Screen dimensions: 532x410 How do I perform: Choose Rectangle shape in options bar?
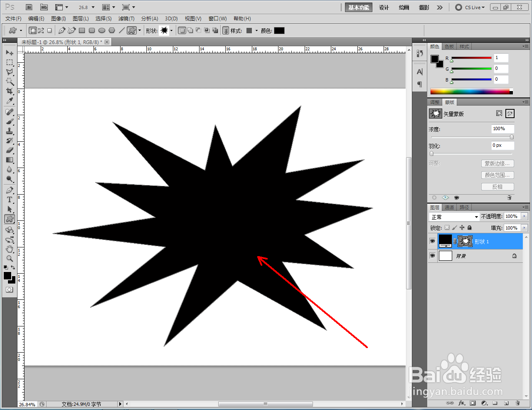point(82,30)
